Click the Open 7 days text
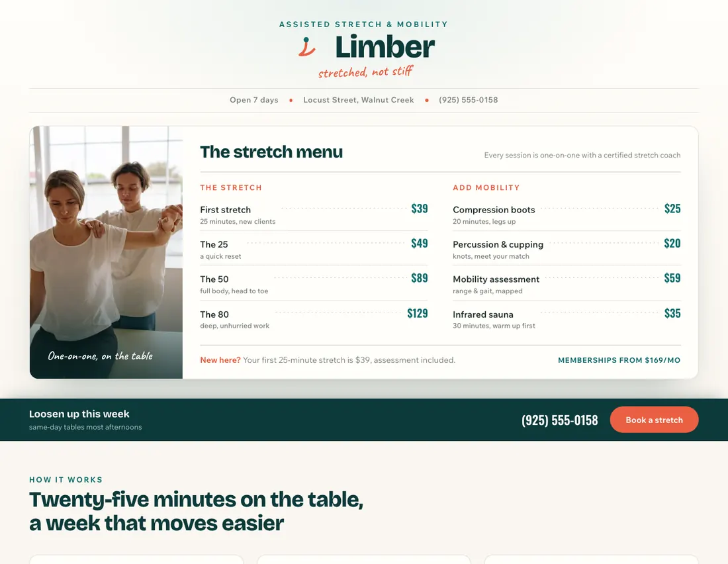 tap(254, 100)
